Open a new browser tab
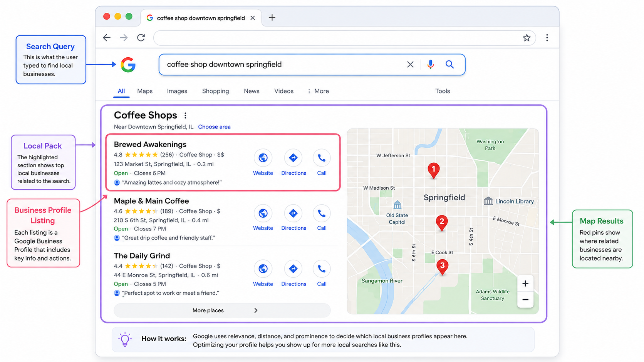Screen dimensions: 644x362 (272, 17)
